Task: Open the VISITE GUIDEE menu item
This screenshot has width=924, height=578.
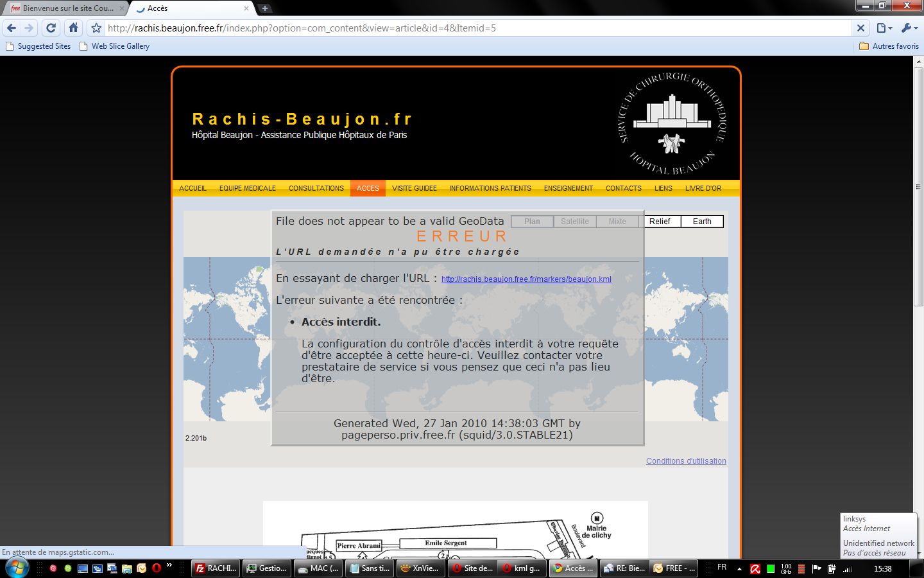Action: point(415,188)
